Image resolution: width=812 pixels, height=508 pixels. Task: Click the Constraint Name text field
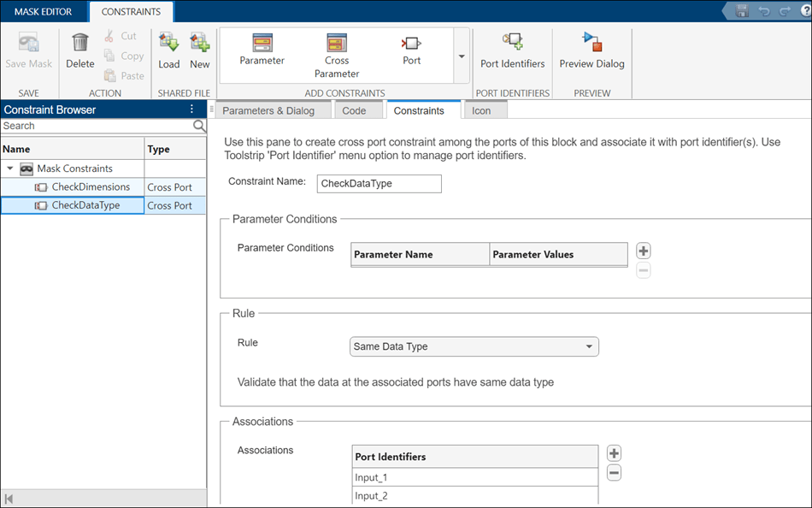coord(379,184)
